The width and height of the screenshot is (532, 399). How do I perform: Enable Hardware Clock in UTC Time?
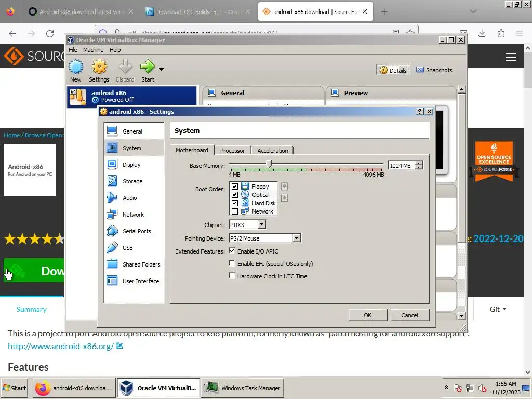pos(232,276)
